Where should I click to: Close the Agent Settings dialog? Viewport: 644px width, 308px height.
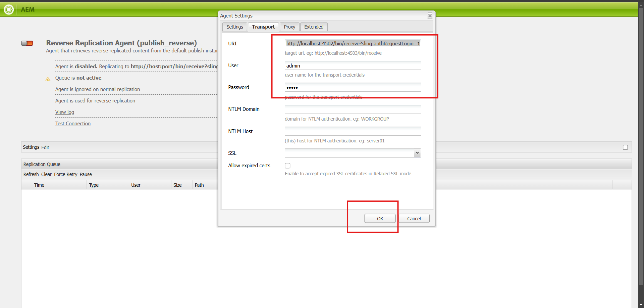[x=430, y=16]
